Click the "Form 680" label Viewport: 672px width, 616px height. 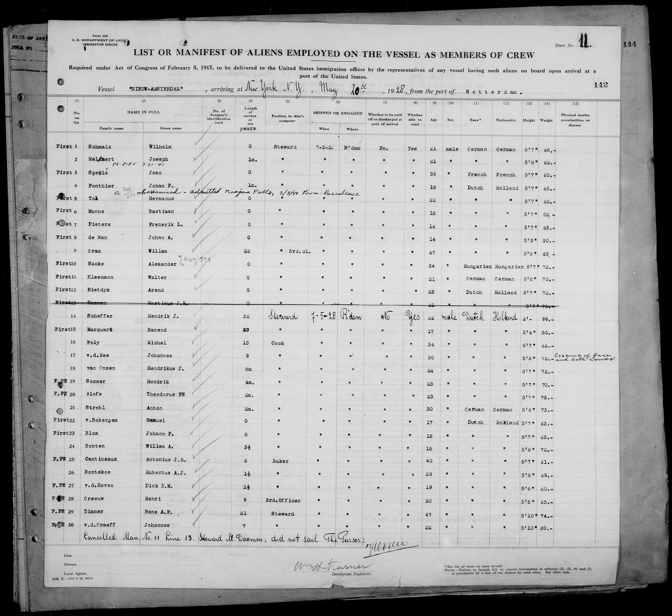[100, 36]
